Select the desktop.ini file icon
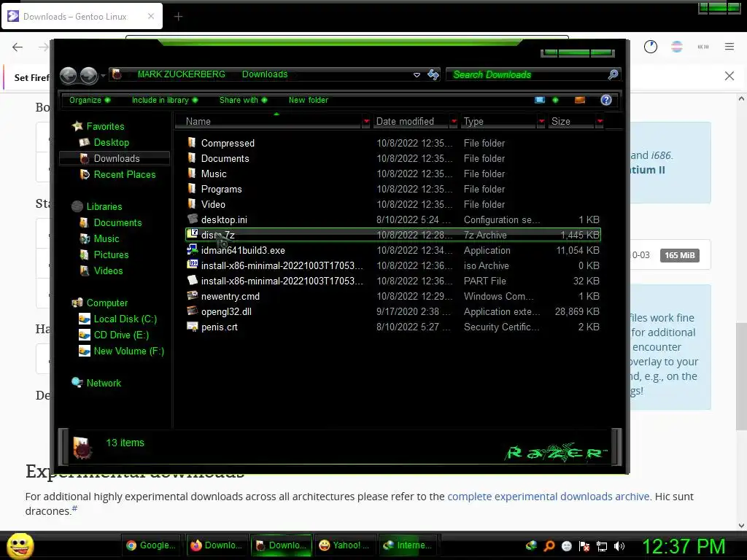The width and height of the screenshot is (747, 560). point(192,219)
